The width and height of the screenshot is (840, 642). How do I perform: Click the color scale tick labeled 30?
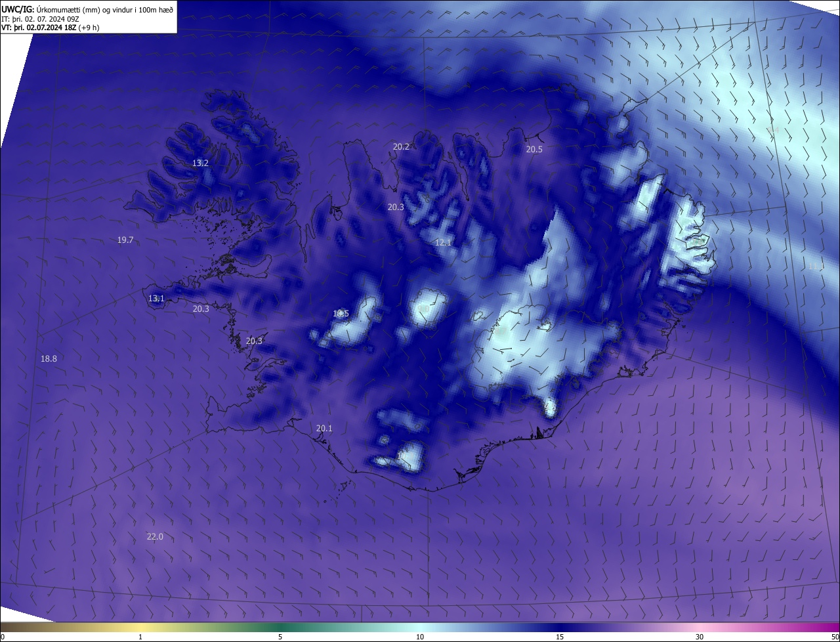point(700,637)
